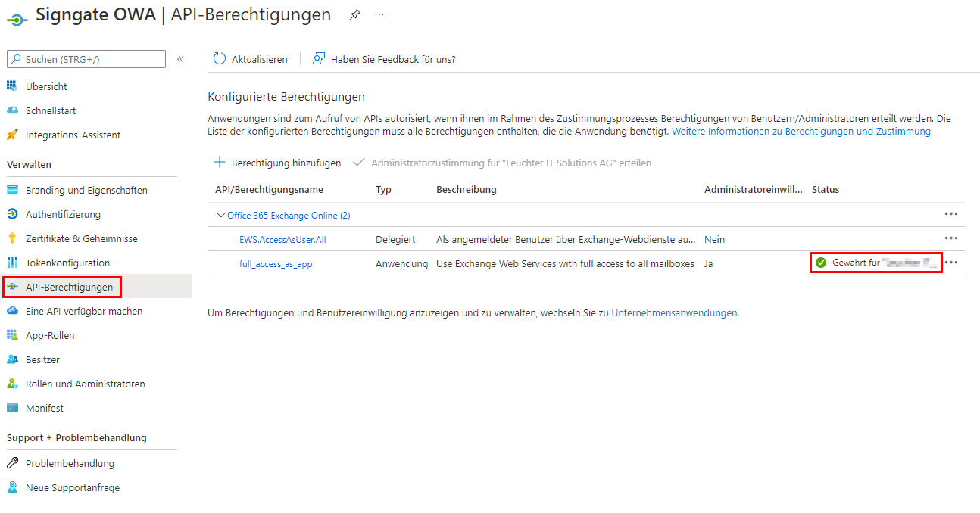980x513 pixels.
Task: Click the Ja admin consent cell
Action: pos(709,263)
